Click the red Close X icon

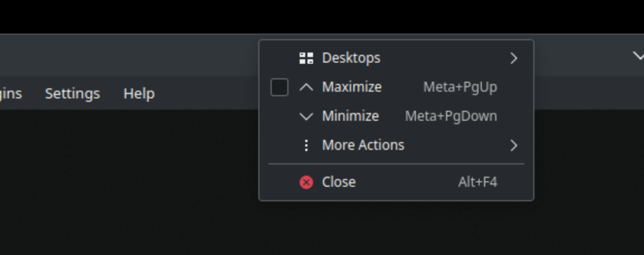[306, 182]
